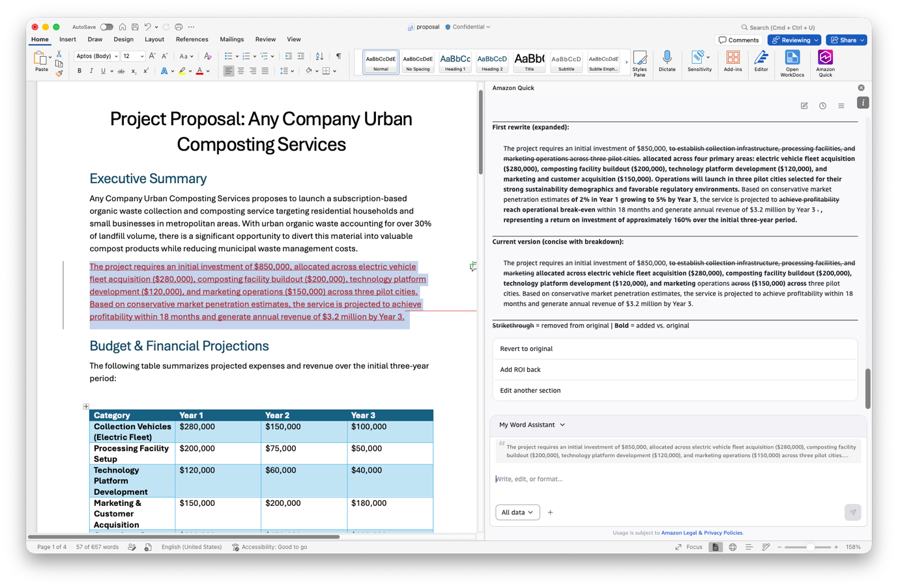Justify the paragraph text
The width and height of the screenshot is (898, 588).
pos(265,71)
